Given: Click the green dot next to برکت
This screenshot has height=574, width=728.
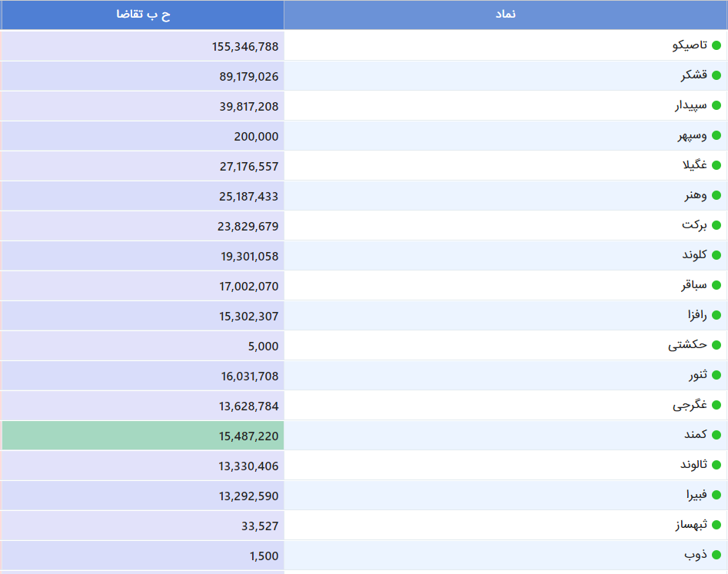Looking at the screenshot, I should [716, 225].
